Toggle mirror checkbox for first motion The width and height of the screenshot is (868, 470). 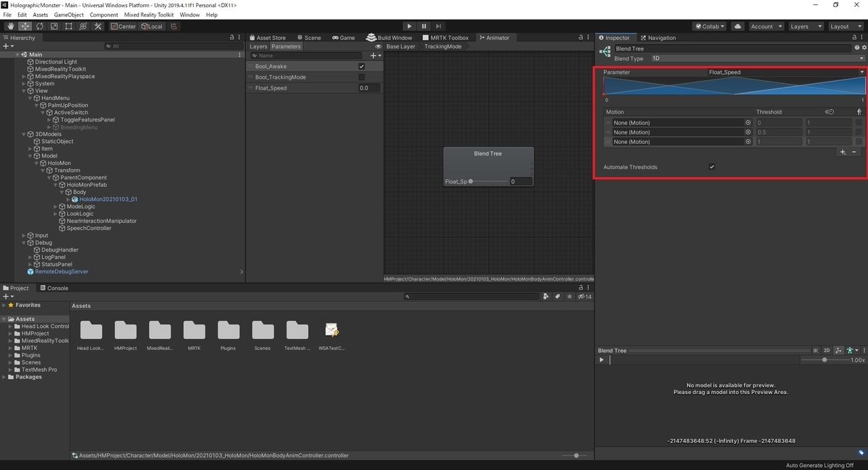859,123
